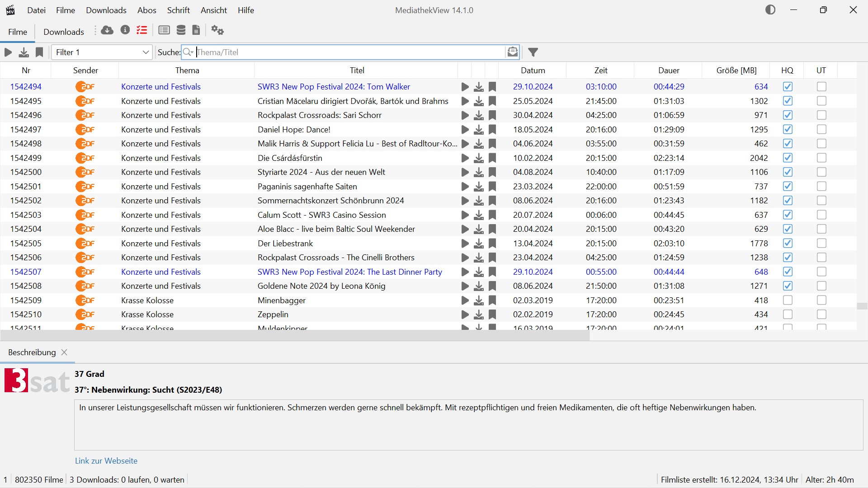Toggle UT checkbox for Styriarte 2024 row
868x488 pixels.
[821, 172]
